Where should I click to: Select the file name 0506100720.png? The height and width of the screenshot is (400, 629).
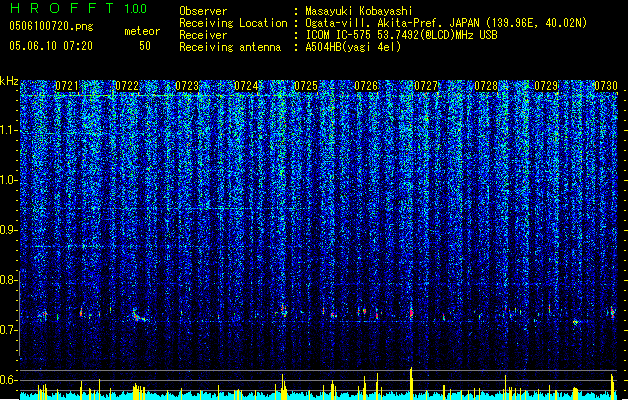[51, 26]
